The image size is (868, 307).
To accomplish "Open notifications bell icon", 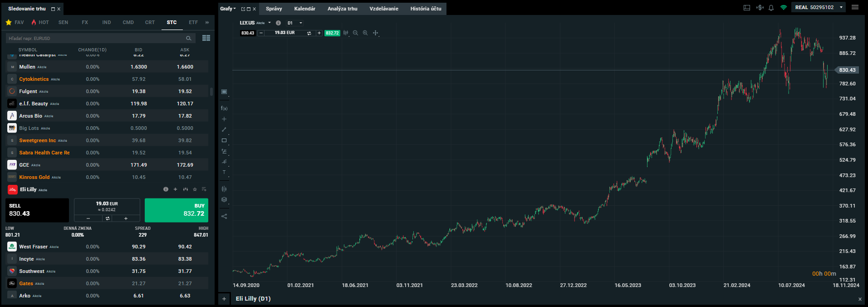I will point(771,8).
